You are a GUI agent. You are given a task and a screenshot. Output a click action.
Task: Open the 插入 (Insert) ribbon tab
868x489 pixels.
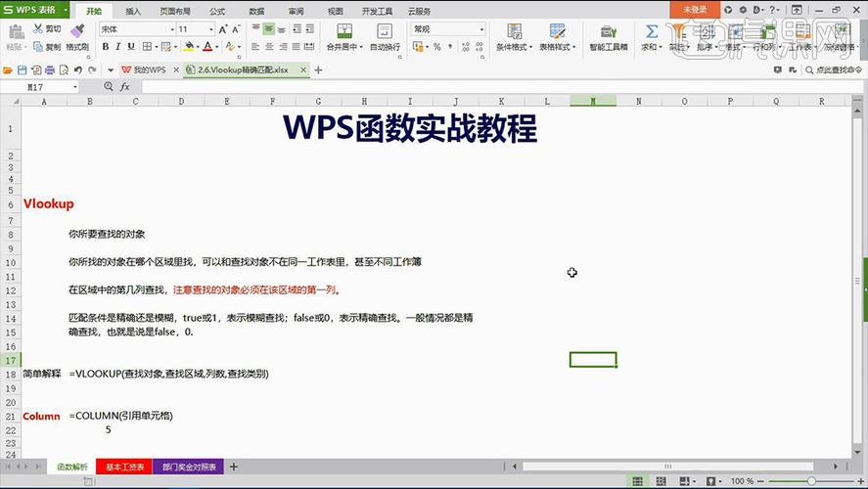tap(133, 11)
